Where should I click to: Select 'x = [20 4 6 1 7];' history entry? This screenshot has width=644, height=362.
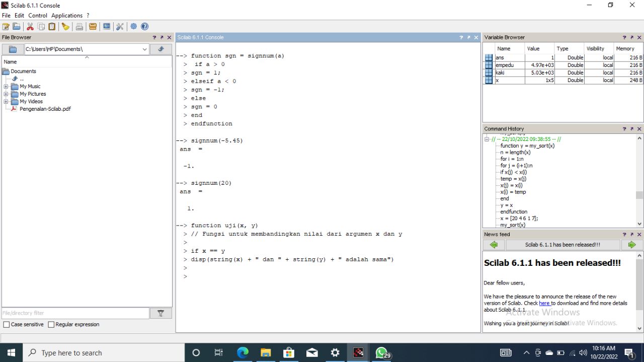tap(519, 219)
